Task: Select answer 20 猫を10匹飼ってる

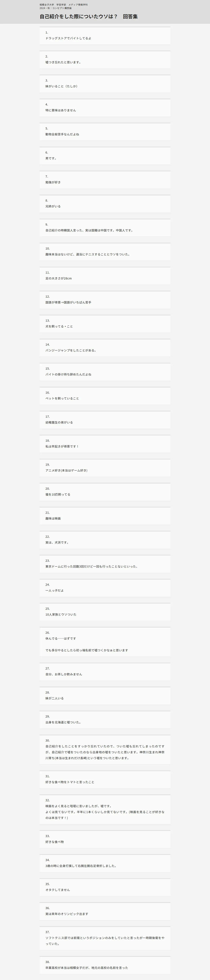Action: 105,492
